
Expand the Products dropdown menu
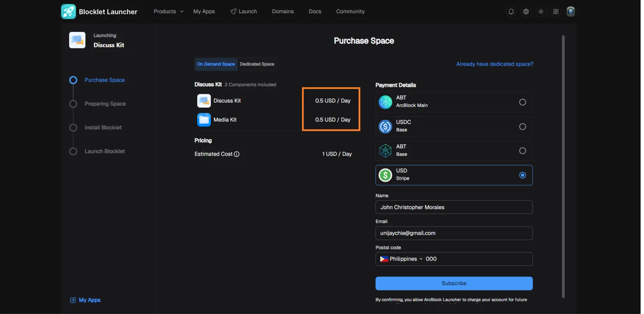pyautogui.click(x=169, y=12)
